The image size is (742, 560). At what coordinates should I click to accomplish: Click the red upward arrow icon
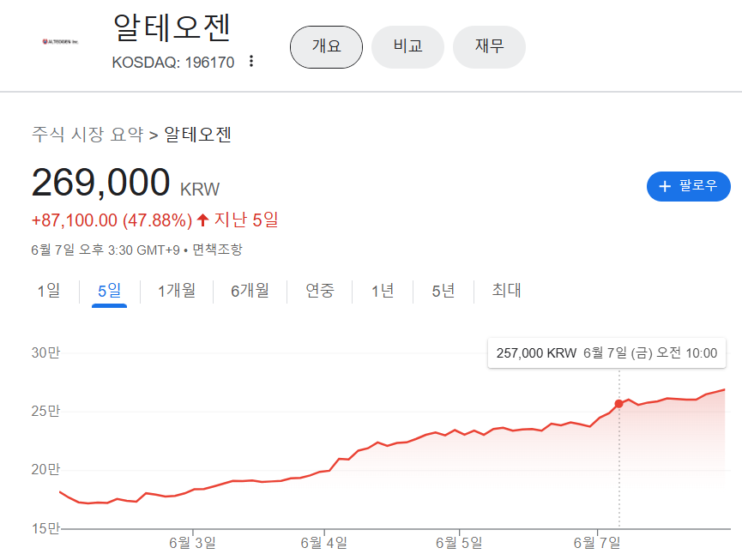point(203,220)
